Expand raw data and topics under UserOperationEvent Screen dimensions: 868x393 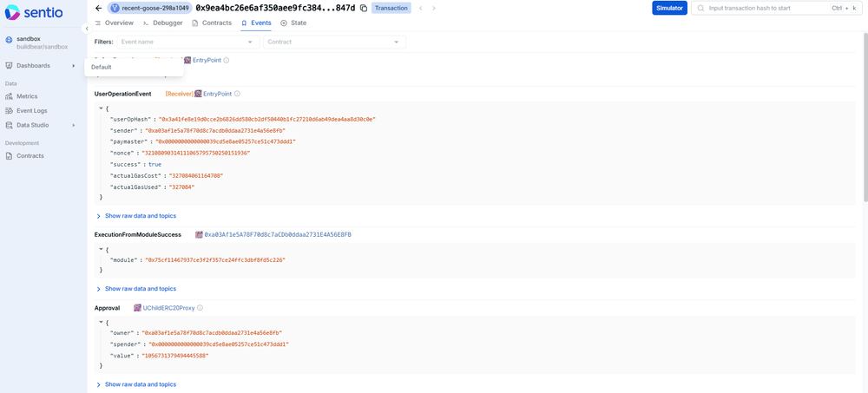coord(140,216)
